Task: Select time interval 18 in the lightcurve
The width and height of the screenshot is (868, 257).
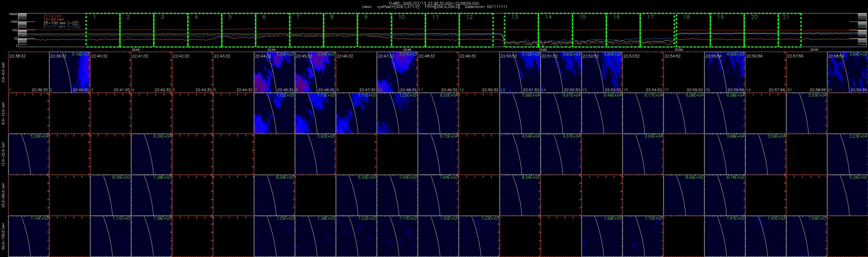Action: click(693, 30)
